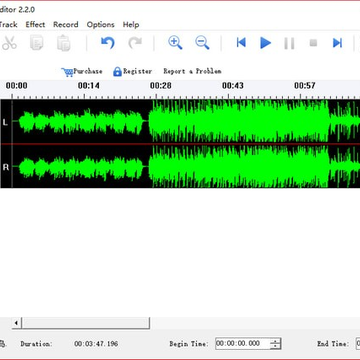Click the L channel label

coord(5,122)
